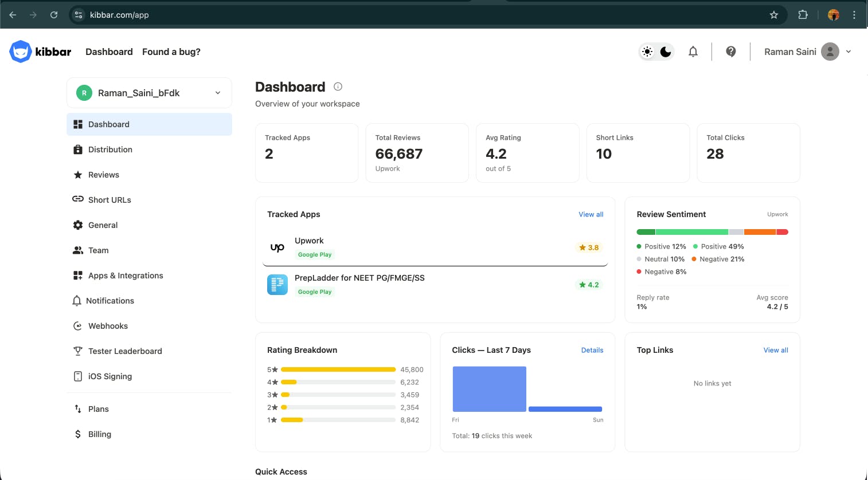Click the Billing dollar icon

point(78,434)
